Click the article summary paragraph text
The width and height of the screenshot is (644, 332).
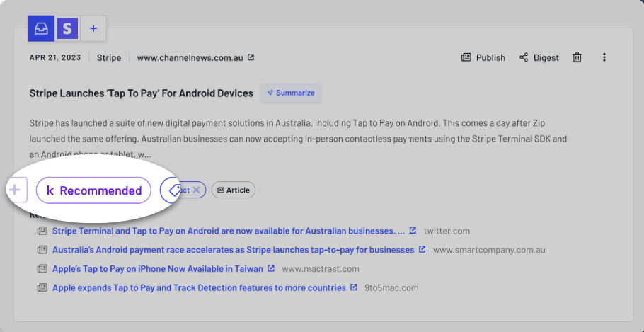pyautogui.click(x=298, y=139)
